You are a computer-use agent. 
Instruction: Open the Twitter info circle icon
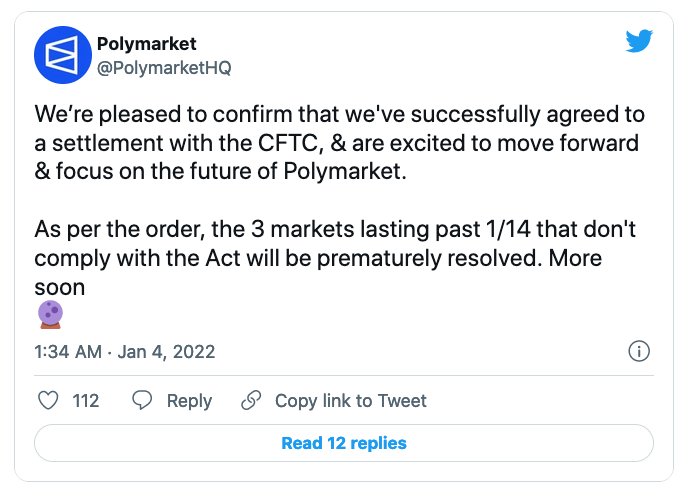(x=639, y=352)
